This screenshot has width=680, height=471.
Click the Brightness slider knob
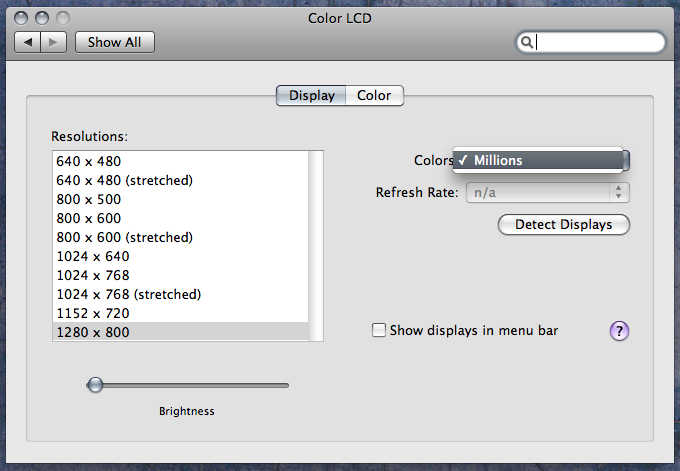[95, 384]
